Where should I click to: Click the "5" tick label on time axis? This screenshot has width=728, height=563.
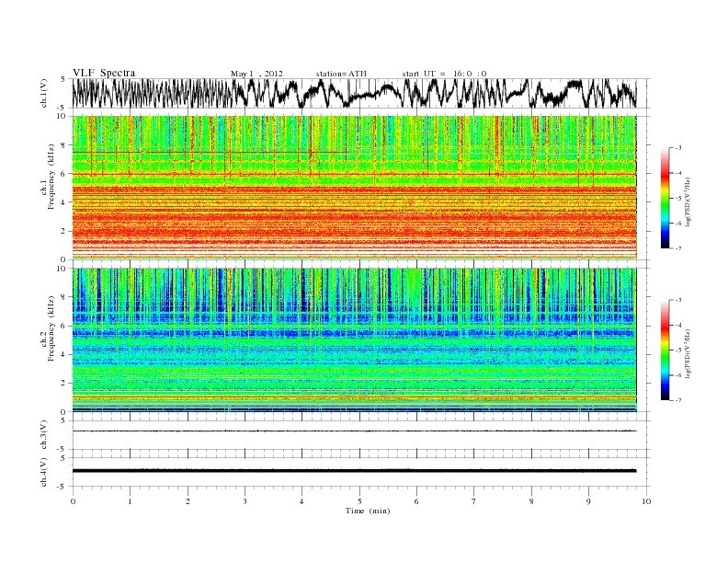(359, 501)
